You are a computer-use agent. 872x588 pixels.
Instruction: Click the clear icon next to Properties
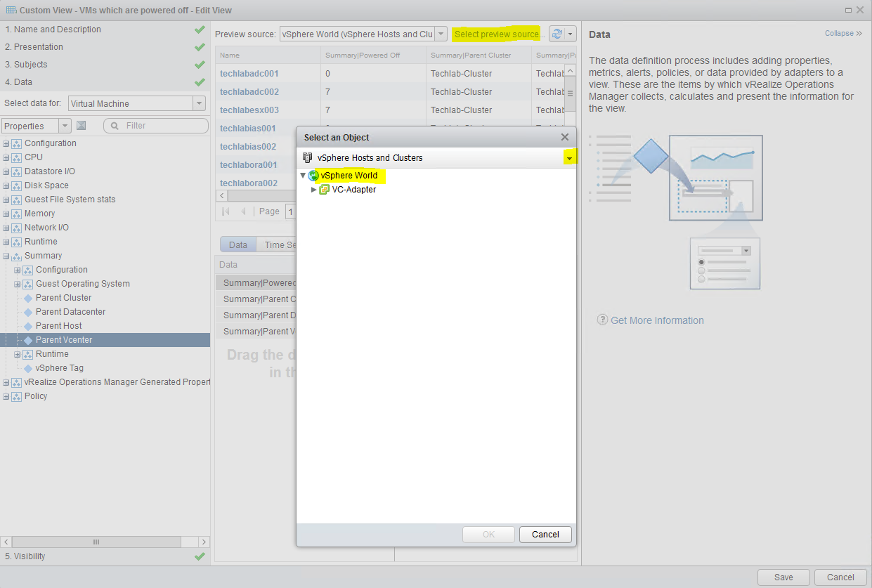pyautogui.click(x=81, y=126)
